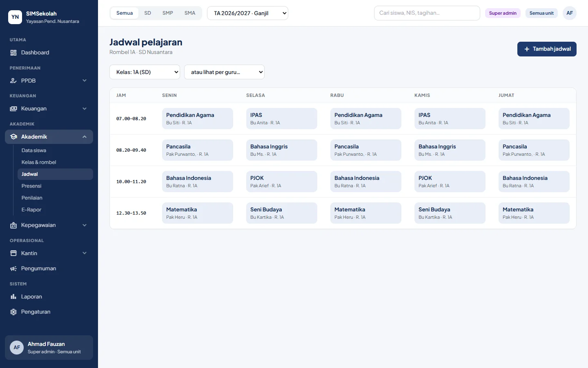This screenshot has height=368, width=588.
Task: Switch to the SMP tab
Action: (168, 13)
